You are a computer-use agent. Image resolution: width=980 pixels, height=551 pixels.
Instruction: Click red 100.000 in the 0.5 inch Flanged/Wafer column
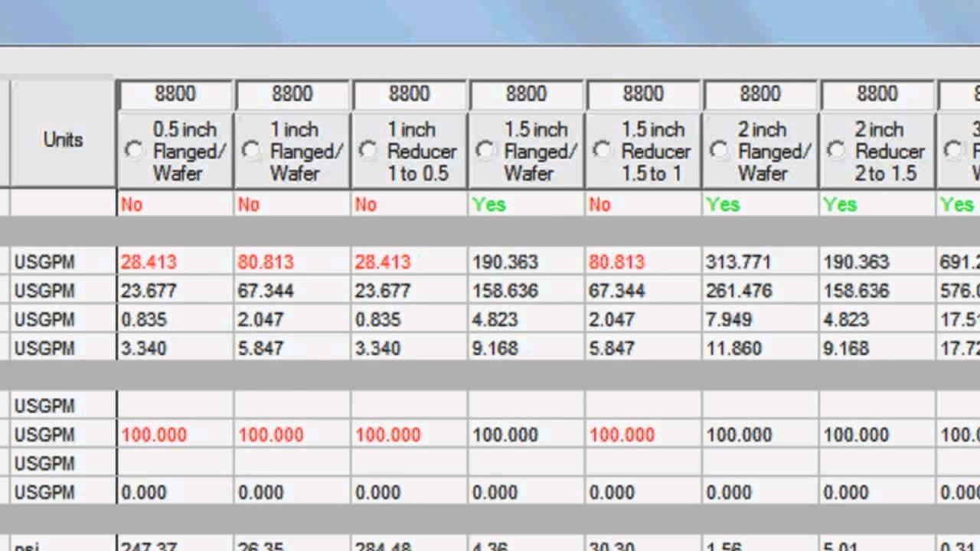coord(154,435)
